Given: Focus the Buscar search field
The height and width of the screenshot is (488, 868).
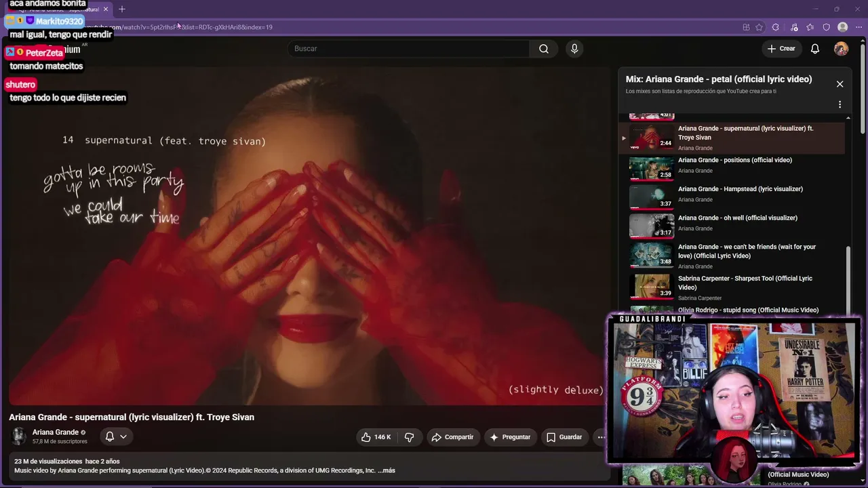Looking at the screenshot, I should coord(409,49).
